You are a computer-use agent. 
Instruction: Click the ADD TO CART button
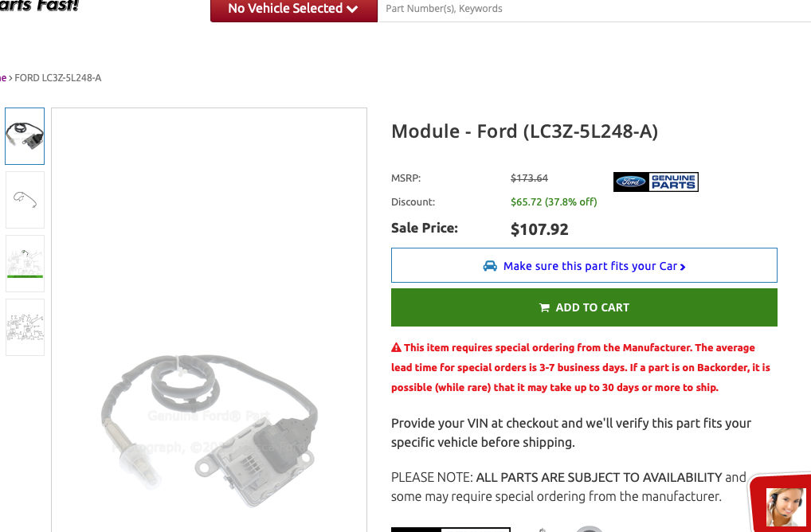(x=584, y=307)
